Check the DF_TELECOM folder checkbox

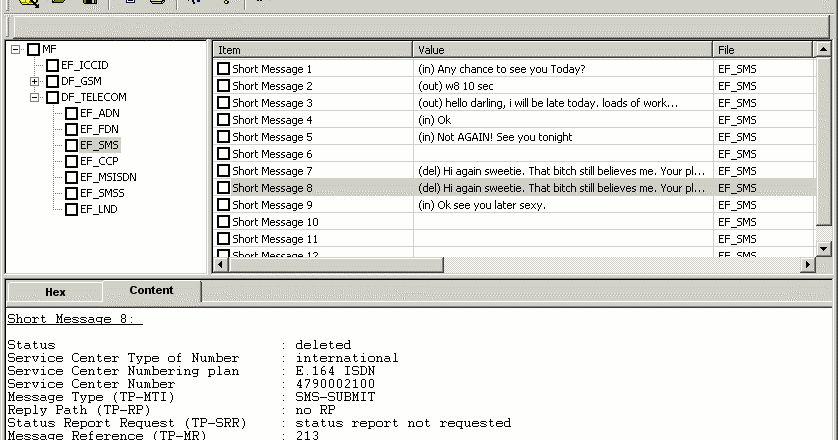pos(52,97)
